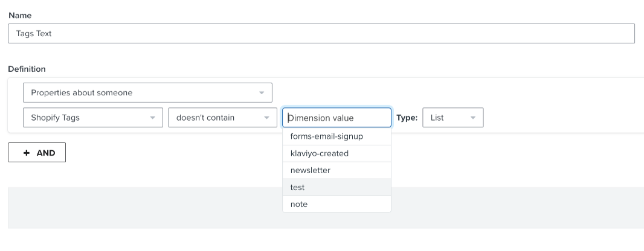The width and height of the screenshot is (644, 251).
Task: Click the Definition section heading
Action: click(27, 69)
